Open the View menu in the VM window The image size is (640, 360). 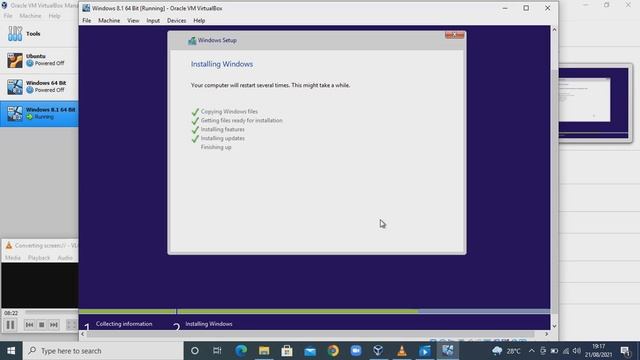point(133,20)
